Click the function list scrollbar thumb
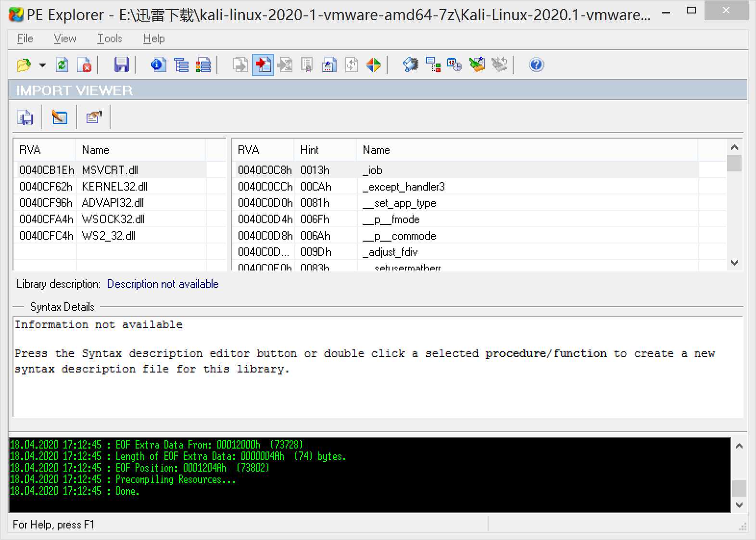The image size is (756, 540). (x=734, y=163)
